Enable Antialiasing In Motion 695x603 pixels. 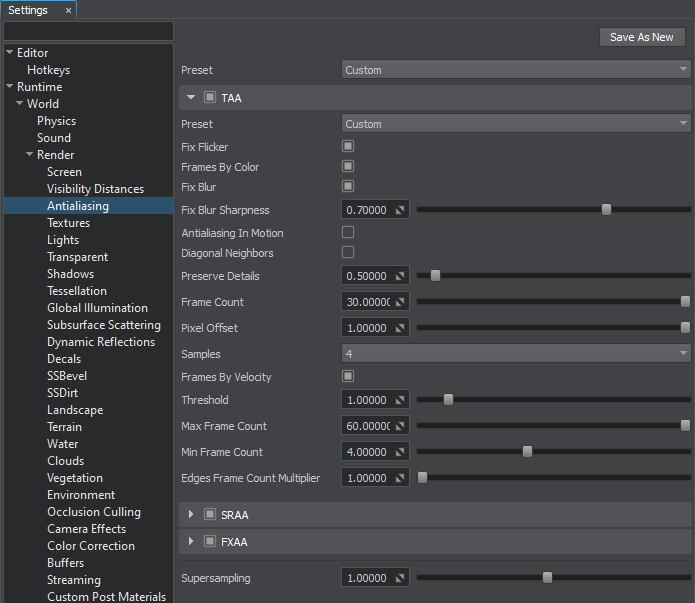pyautogui.click(x=348, y=232)
